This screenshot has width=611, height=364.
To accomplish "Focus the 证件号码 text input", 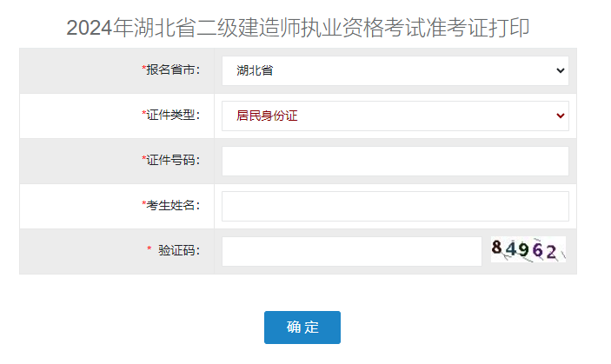I will click(x=395, y=161).
